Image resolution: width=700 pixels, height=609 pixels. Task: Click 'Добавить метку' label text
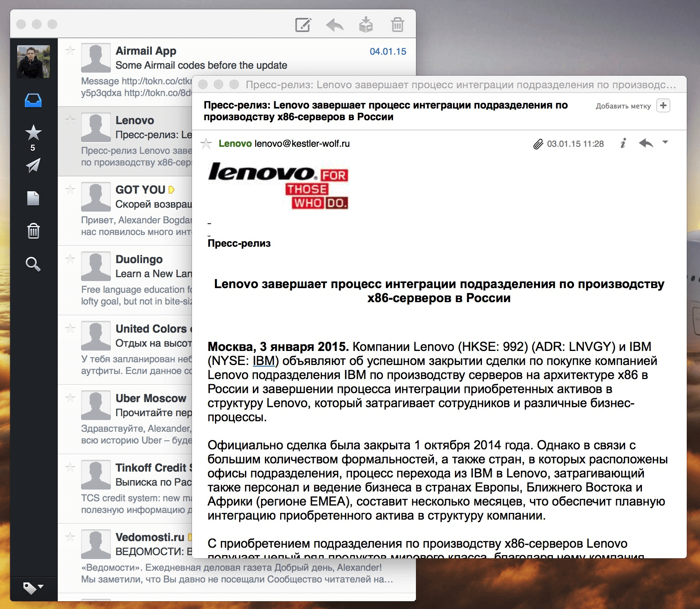pyautogui.click(x=623, y=106)
